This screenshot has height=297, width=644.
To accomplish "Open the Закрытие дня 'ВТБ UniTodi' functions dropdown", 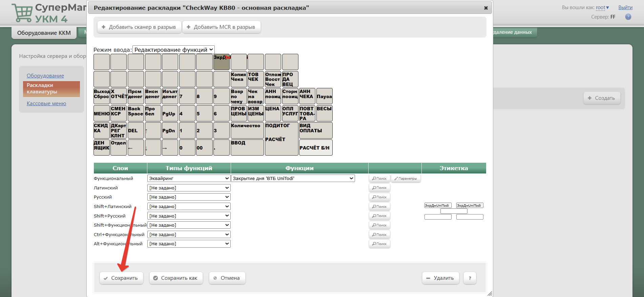I will point(293,178).
